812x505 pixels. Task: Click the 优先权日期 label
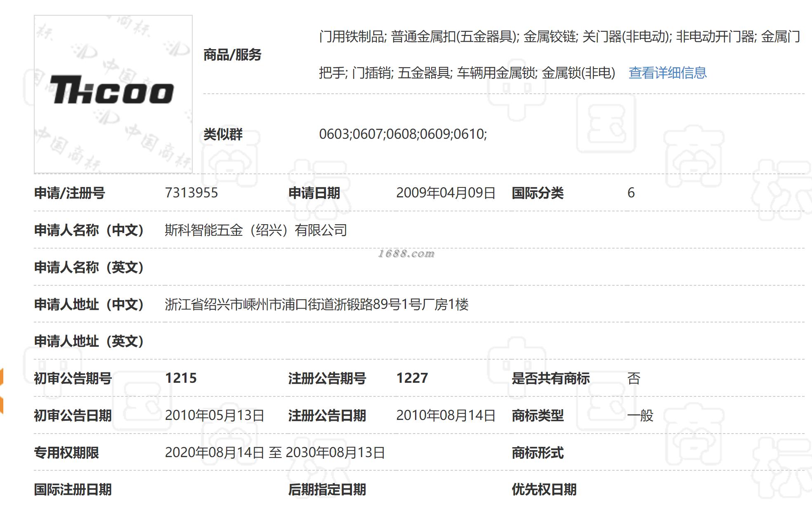544,489
